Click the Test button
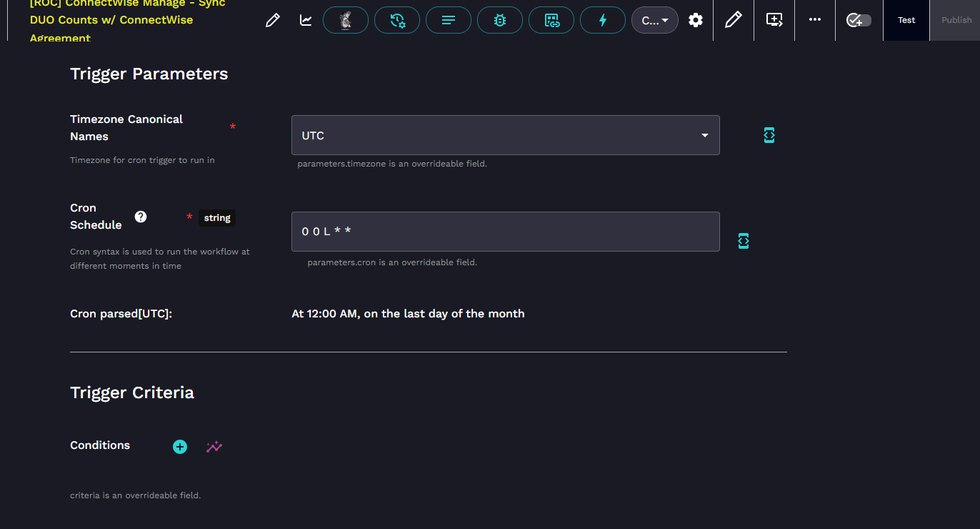Image resolution: width=980 pixels, height=529 pixels. point(906,20)
